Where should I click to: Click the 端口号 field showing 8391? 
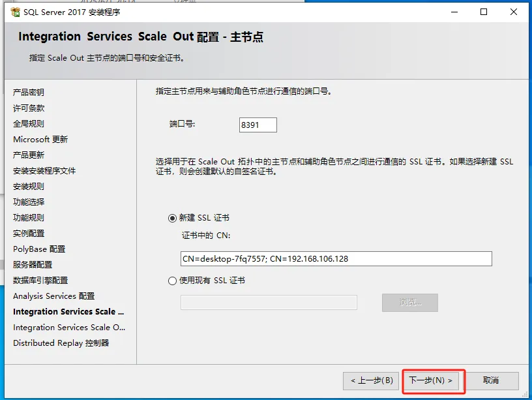click(x=258, y=125)
